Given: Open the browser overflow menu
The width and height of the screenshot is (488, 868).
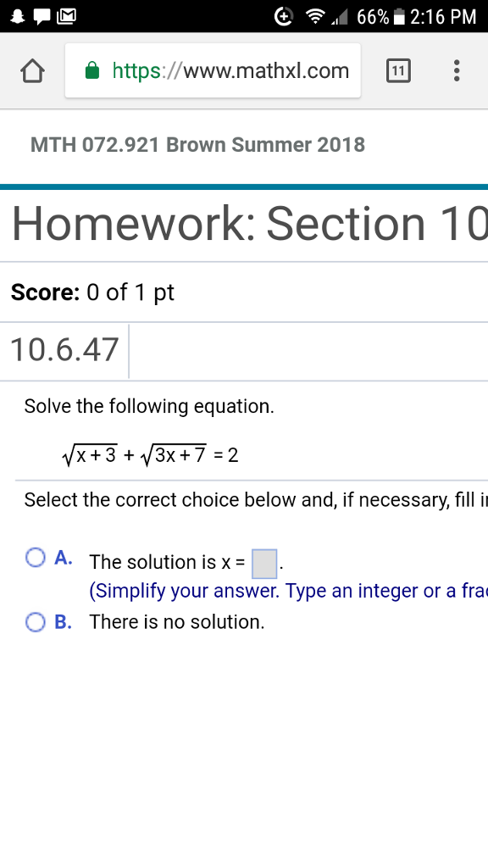Looking at the screenshot, I should (456, 71).
